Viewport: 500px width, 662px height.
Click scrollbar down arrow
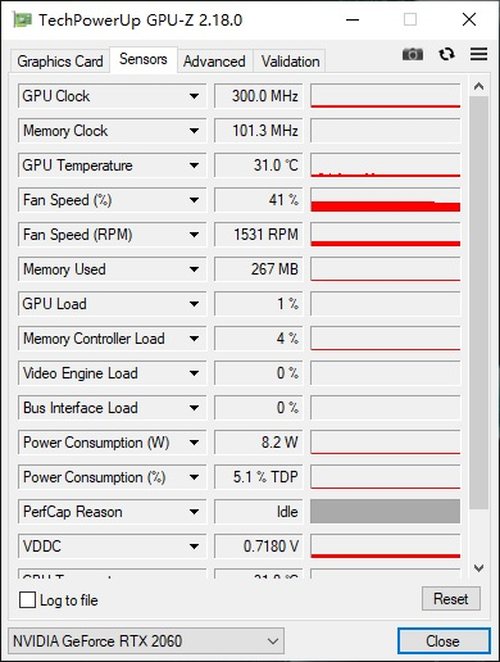478,568
